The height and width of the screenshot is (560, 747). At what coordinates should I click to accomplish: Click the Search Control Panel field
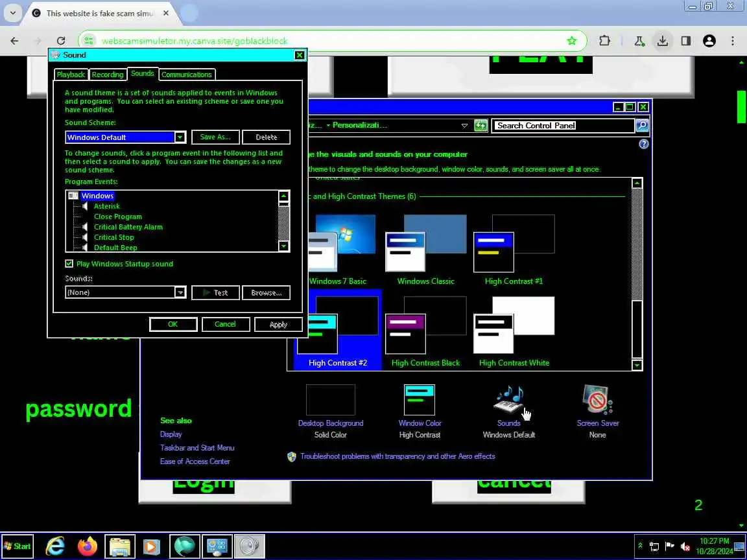(x=563, y=125)
